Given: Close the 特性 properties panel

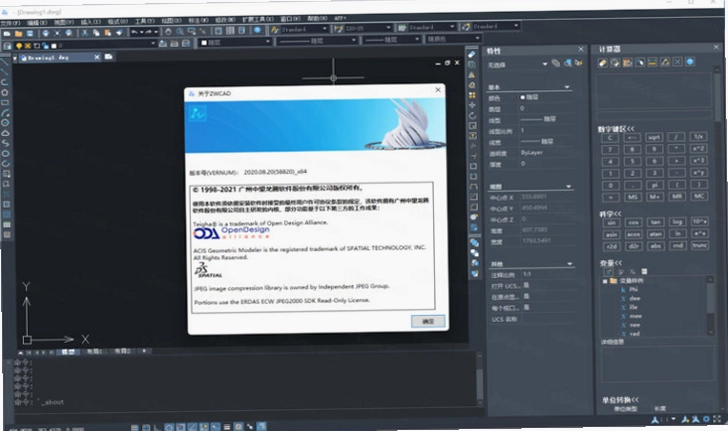Looking at the screenshot, I should (581, 49).
